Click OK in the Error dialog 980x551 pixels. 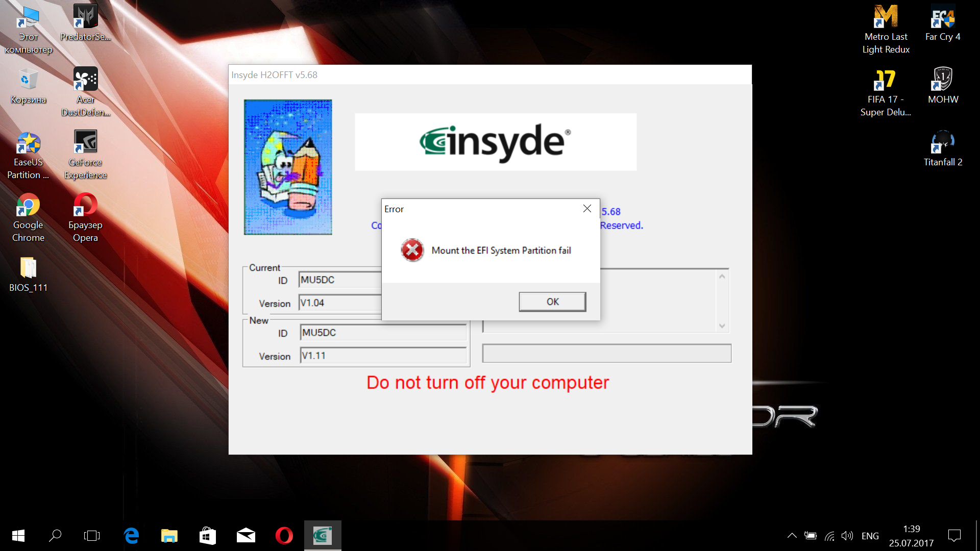coord(552,302)
